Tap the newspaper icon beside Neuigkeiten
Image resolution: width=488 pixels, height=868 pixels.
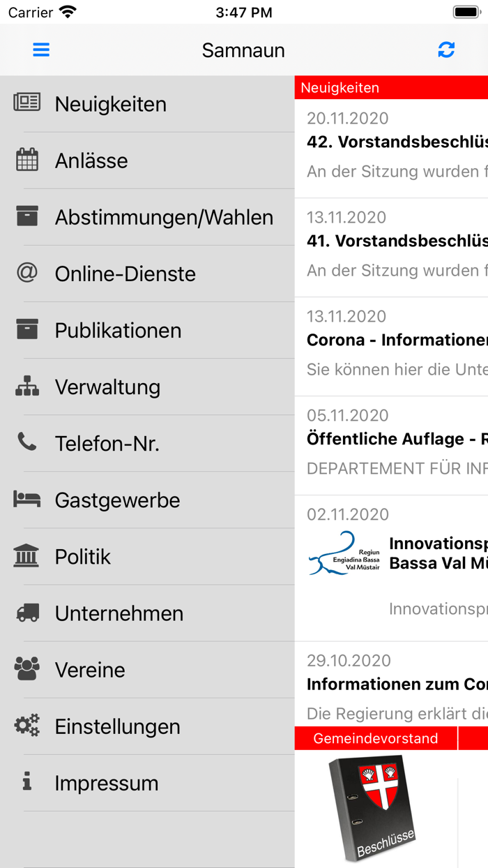[x=27, y=103]
